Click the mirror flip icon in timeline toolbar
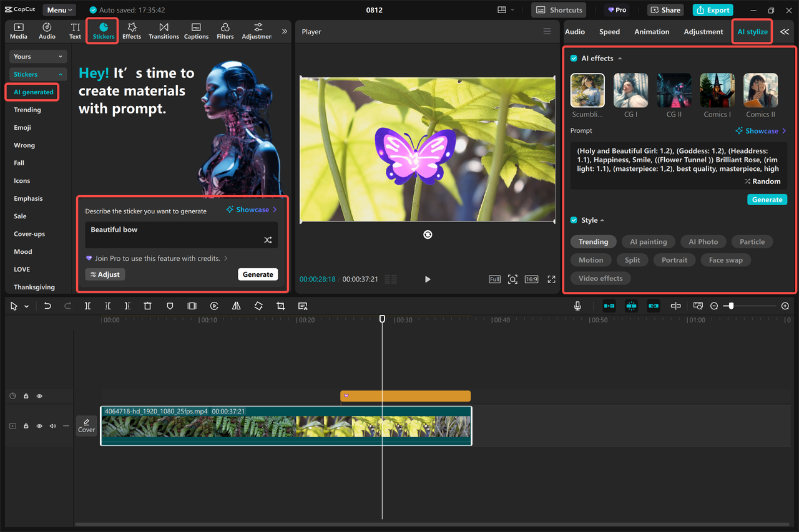This screenshot has height=532, width=799. click(236, 306)
